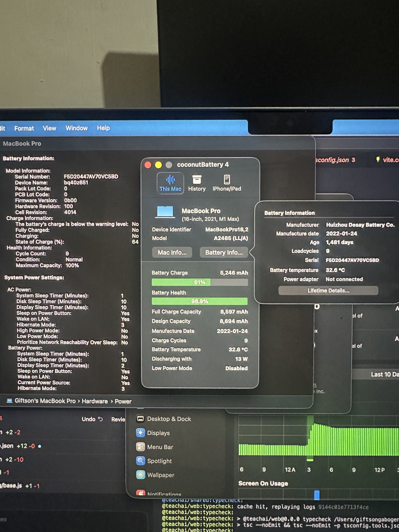Click Power in the System Information path bar
The height and width of the screenshot is (532, 399).
123,401
